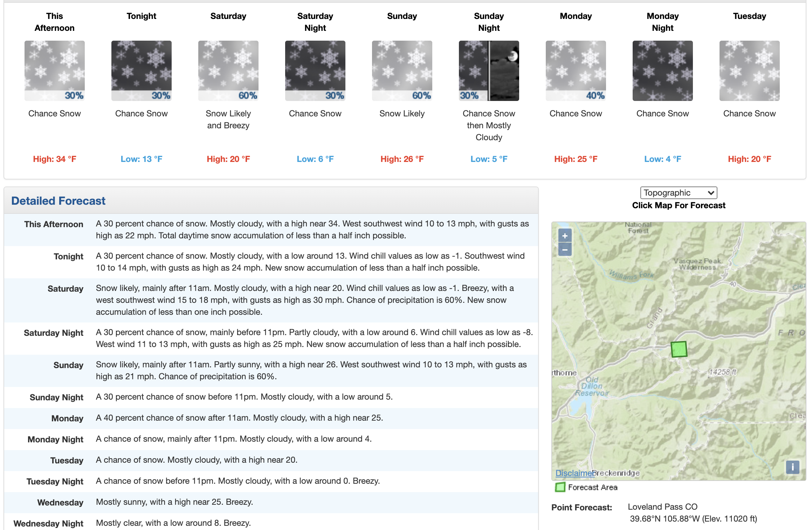
Task: Click the Saturday detailed forecast row
Action: [271, 300]
